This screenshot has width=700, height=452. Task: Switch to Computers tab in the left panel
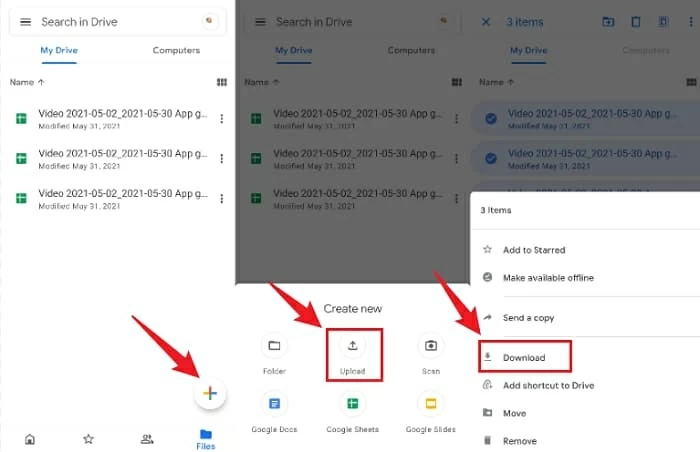174,50
